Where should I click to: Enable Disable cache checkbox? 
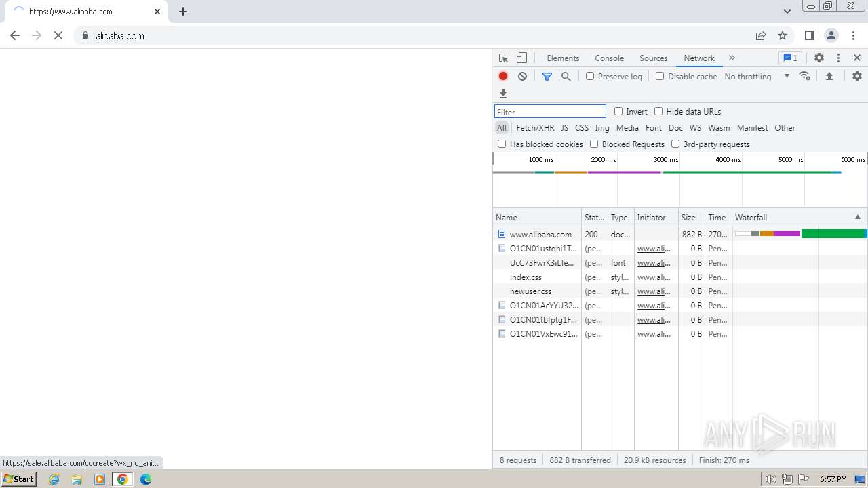(660, 77)
